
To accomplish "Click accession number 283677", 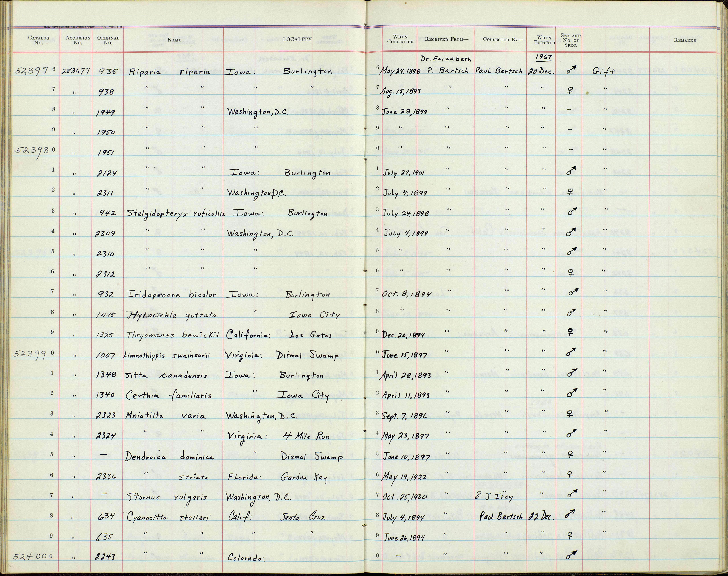I will coord(76,72).
